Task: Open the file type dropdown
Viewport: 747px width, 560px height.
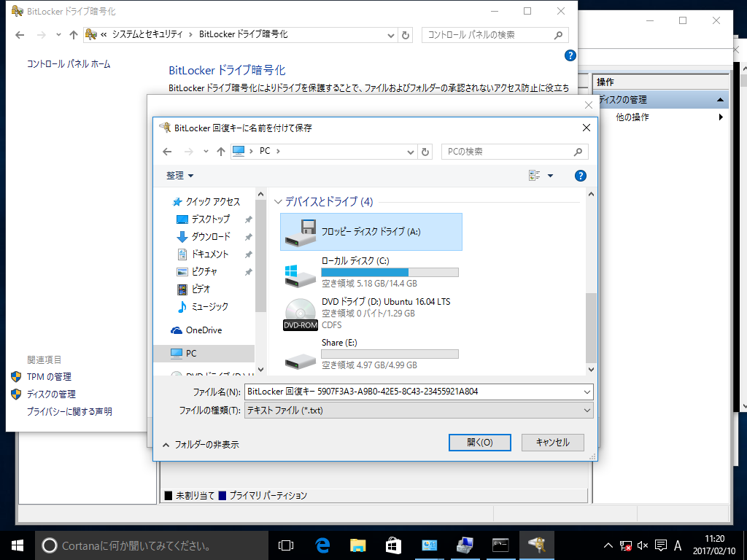Action: (x=587, y=411)
